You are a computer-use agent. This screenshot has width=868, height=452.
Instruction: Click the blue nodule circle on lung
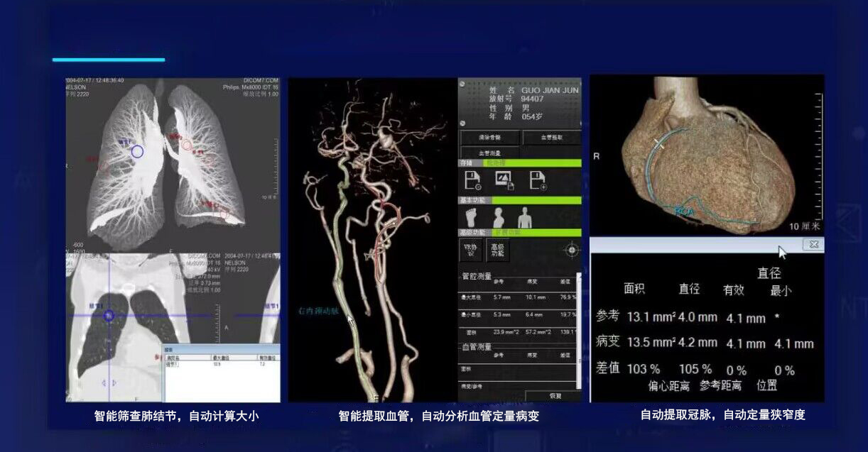point(137,151)
